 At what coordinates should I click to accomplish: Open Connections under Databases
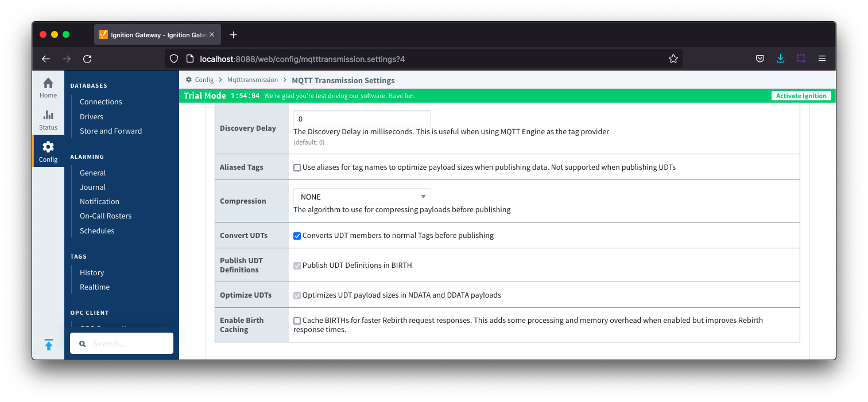(101, 102)
